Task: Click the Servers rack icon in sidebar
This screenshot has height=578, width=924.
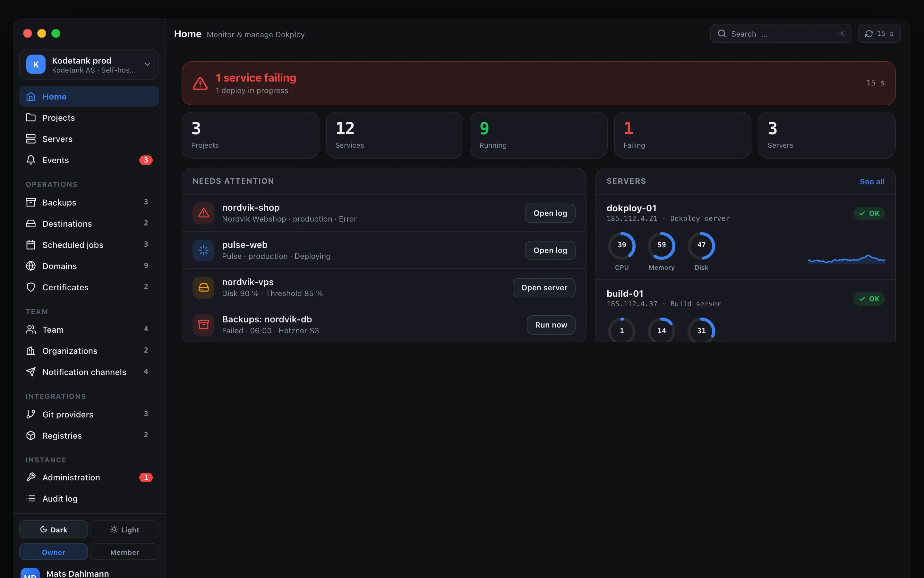Action: click(31, 139)
